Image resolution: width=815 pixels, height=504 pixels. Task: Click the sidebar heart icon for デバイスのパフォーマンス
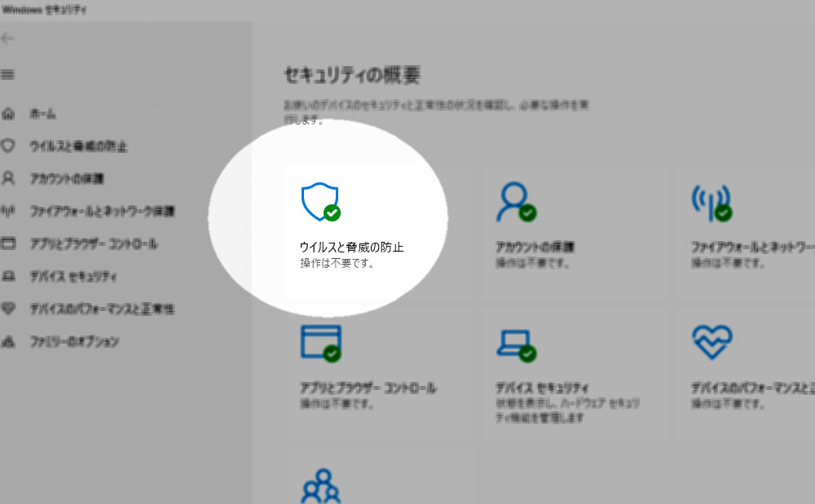point(8,309)
